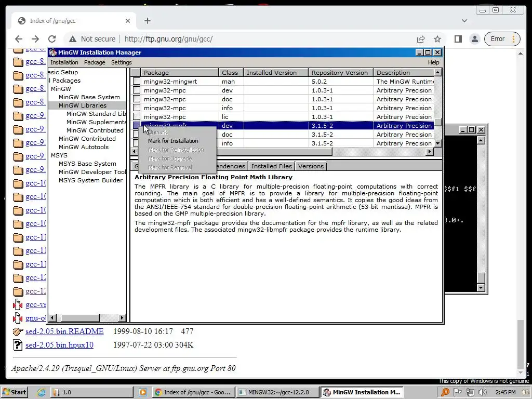Open a new Chrome tab with plus
This screenshot has width=532, height=399.
tap(147, 21)
